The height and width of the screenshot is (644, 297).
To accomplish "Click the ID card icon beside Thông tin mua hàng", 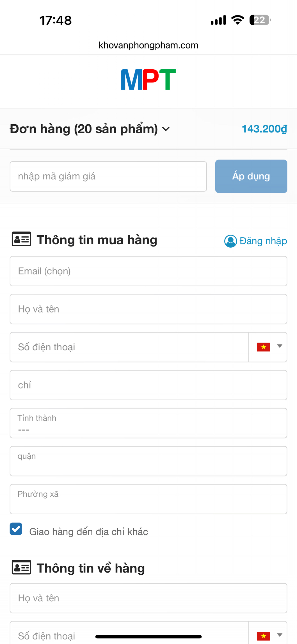I will point(21,239).
